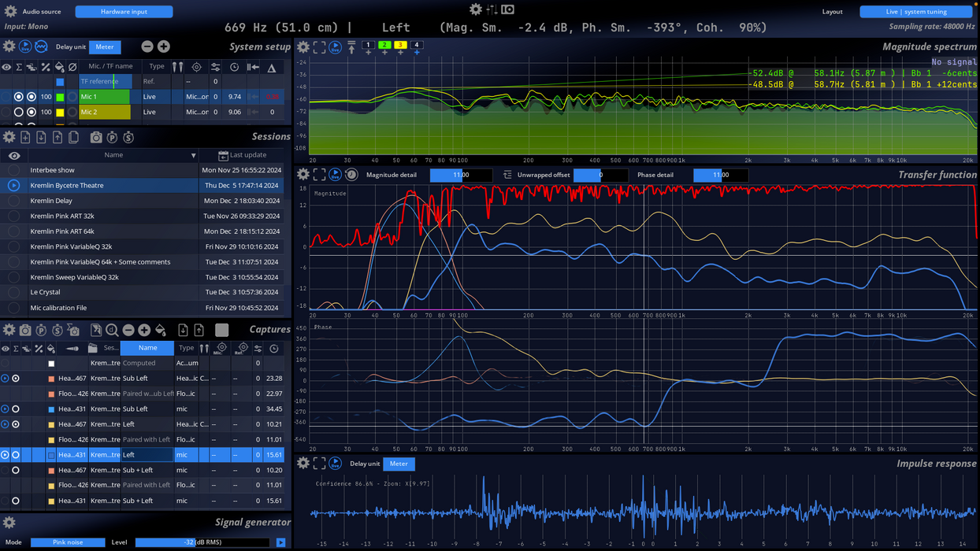Expand the Impulse response view with the bracket icon
Screen dimensions: 980x551
[x=318, y=464]
